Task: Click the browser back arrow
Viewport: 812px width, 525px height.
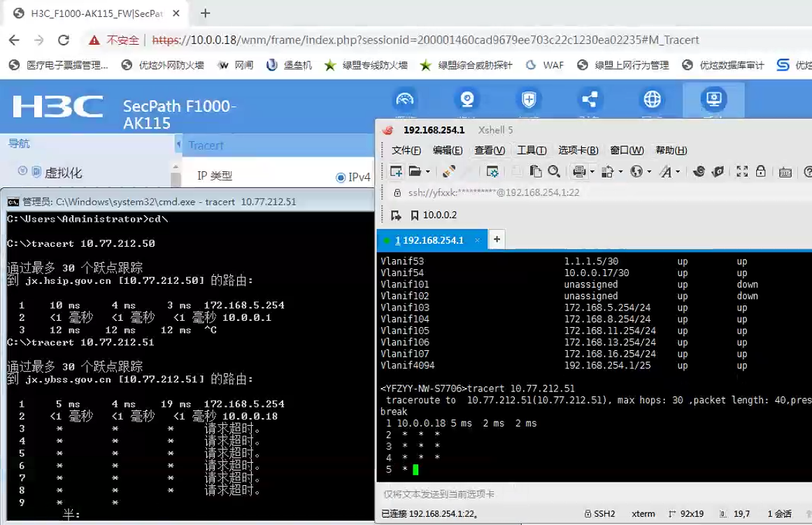Action: pos(14,40)
